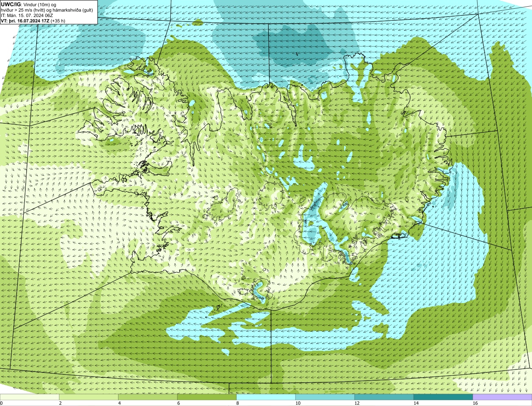Click the '10' tick label on colorbar
Viewport: 532px width, 406px height.
pos(298,403)
